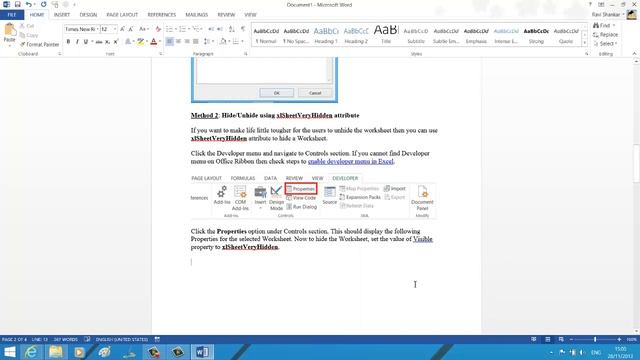
Task: Open the macro recording icon in status bar
Action: (157, 339)
